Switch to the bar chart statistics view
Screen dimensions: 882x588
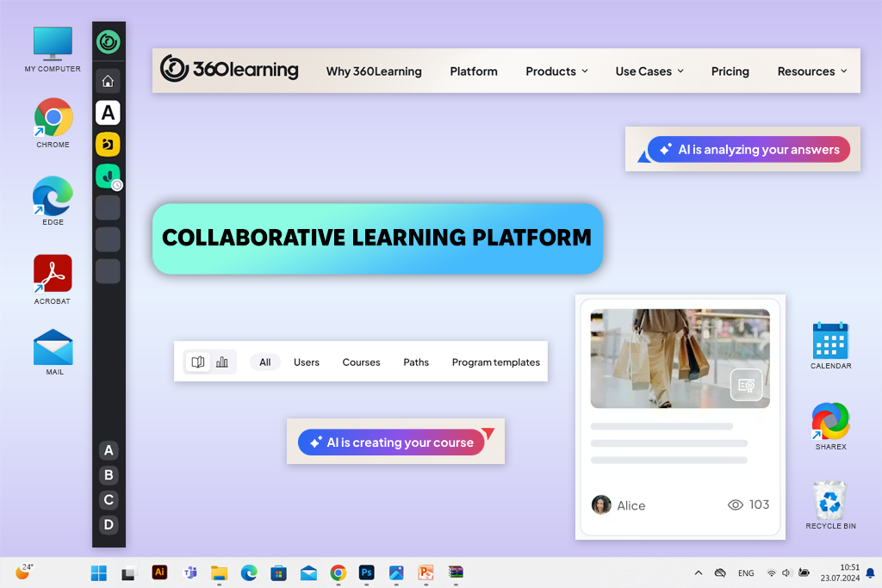click(x=222, y=362)
